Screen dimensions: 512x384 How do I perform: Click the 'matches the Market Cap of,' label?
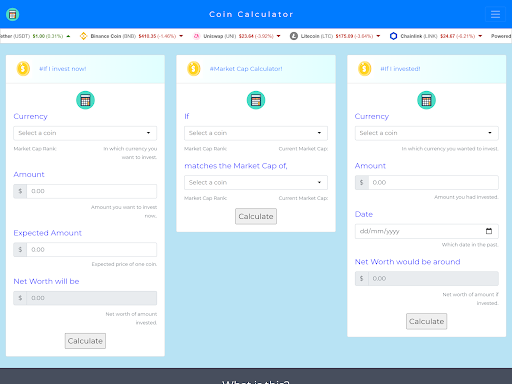[x=236, y=166]
